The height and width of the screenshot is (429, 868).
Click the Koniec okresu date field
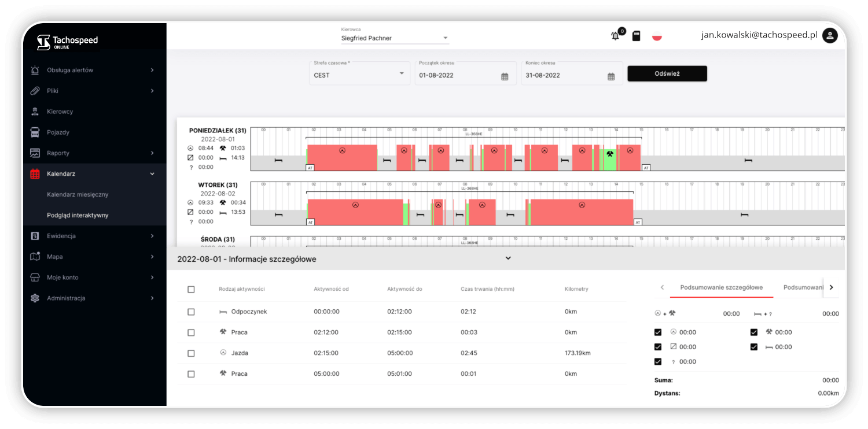point(572,73)
